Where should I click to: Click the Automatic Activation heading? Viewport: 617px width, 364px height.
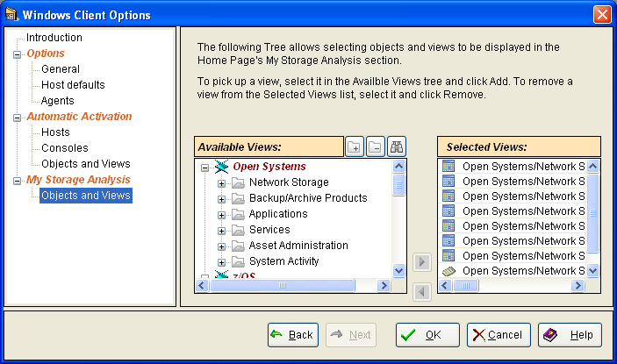tap(79, 117)
